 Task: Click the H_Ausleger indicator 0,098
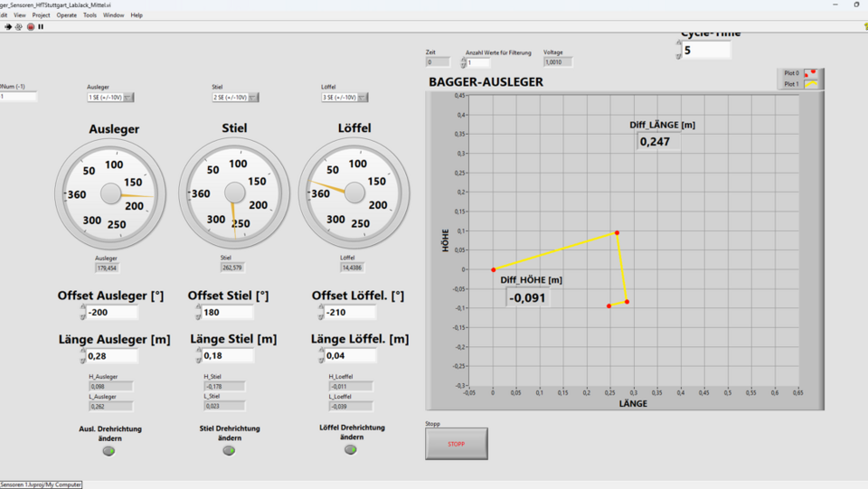110,386
